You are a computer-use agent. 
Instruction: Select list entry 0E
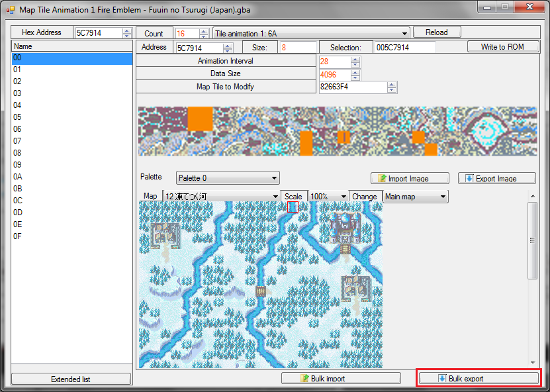72,224
